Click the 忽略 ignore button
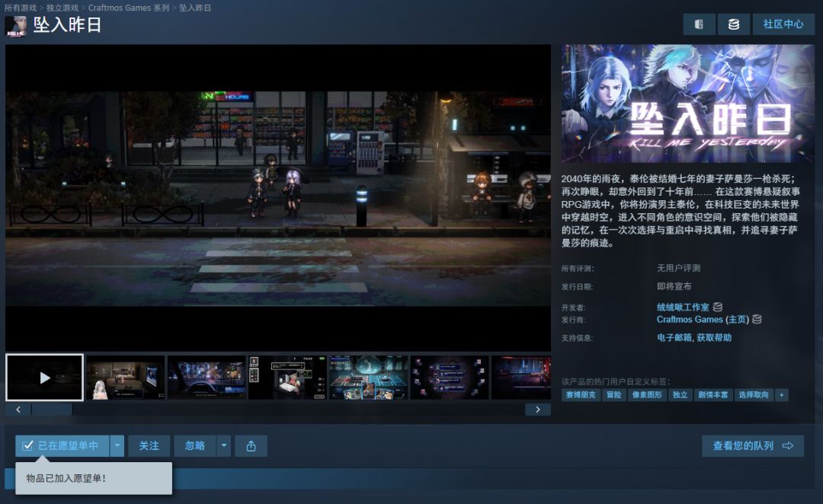This screenshot has height=504, width=823. (195, 446)
